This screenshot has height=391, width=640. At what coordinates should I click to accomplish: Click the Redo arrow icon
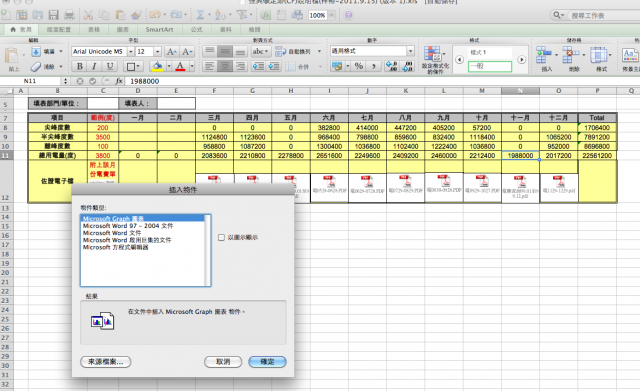176,15
